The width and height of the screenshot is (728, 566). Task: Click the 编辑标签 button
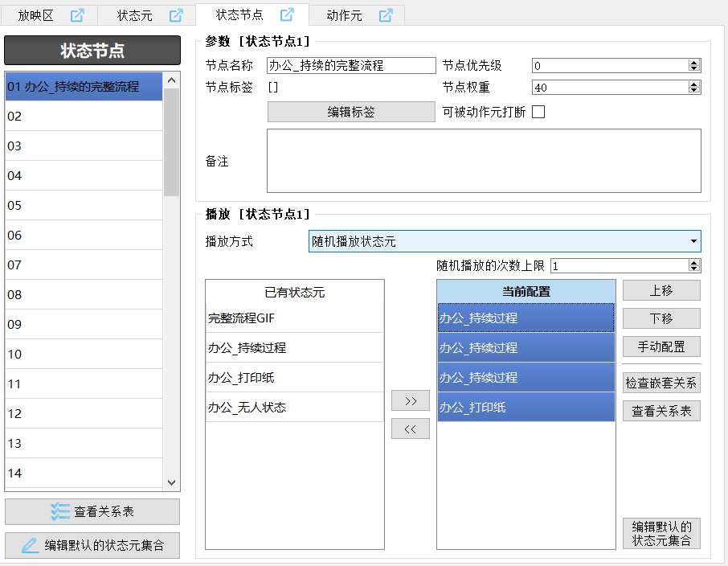coord(350,112)
